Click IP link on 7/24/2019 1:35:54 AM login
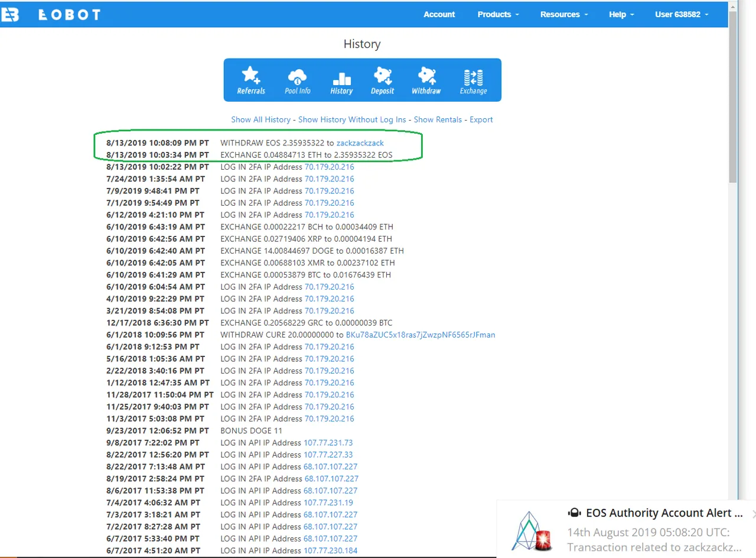The image size is (756, 558). [x=330, y=179]
